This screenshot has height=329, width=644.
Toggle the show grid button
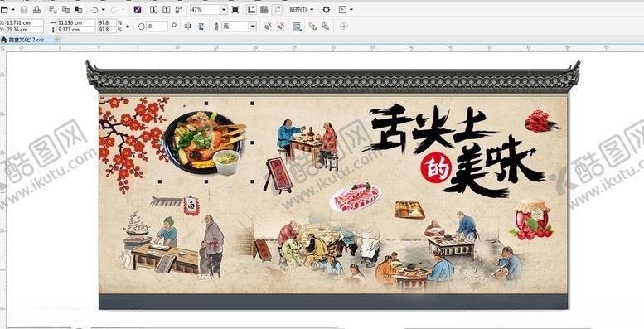(264, 9)
